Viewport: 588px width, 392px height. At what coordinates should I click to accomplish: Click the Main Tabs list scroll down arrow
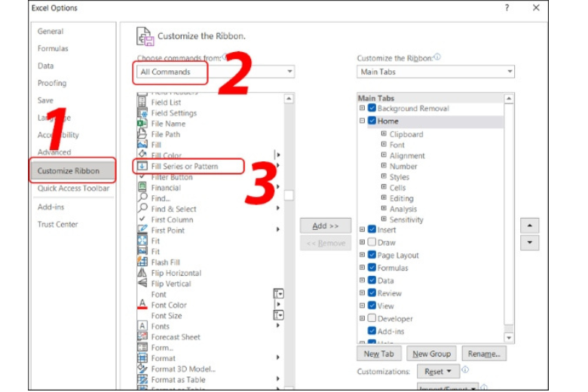click(509, 338)
